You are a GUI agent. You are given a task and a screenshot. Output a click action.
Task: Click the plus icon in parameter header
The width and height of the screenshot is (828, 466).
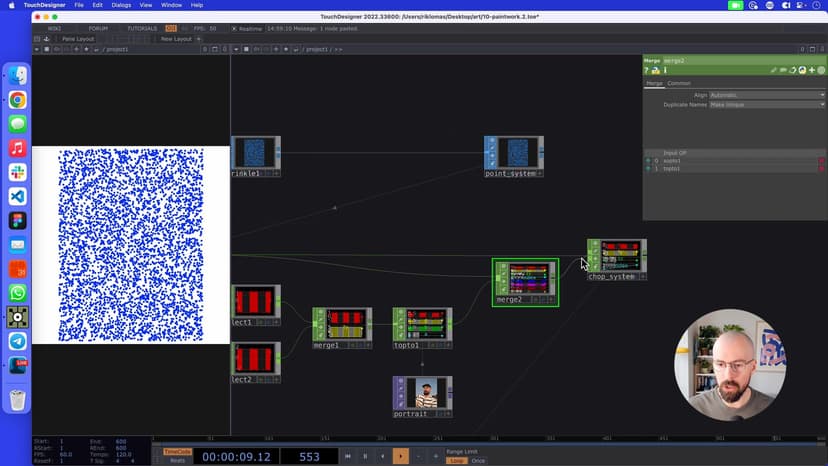click(x=812, y=70)
